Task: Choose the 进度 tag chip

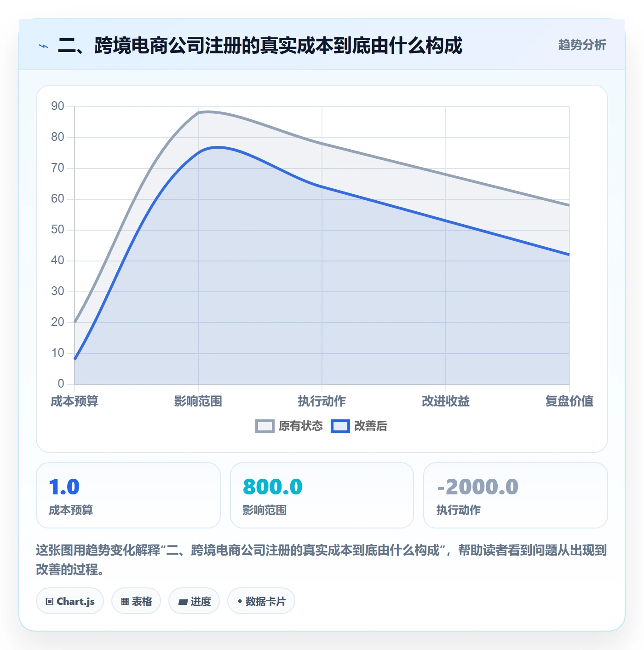Action: tap(194, 601)
